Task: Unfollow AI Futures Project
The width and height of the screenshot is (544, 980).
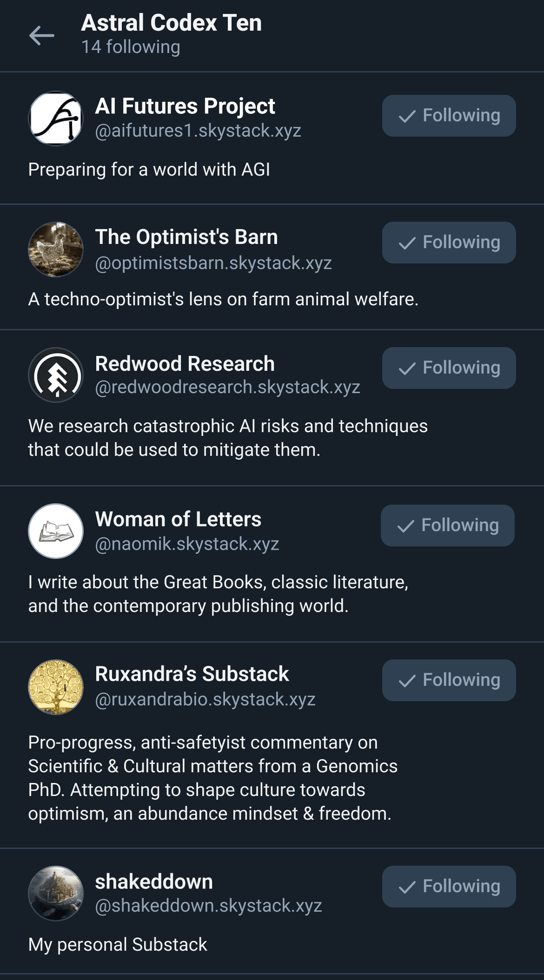Action: [x=449, y=116]
